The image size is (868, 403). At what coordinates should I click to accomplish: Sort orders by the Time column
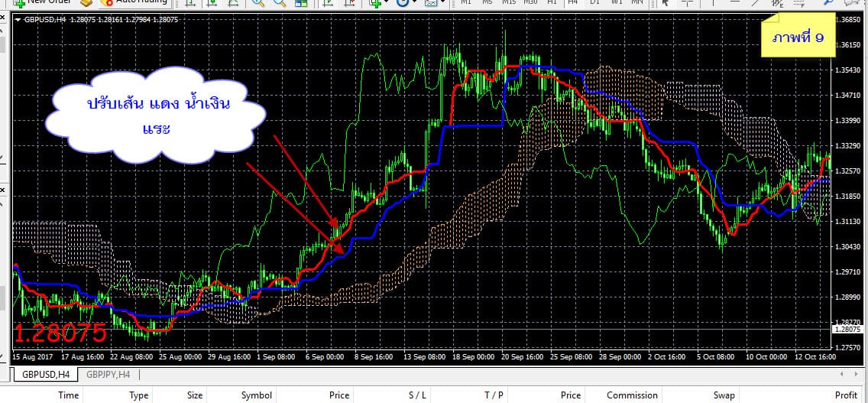pyautogui.click(x=69, y=395)
